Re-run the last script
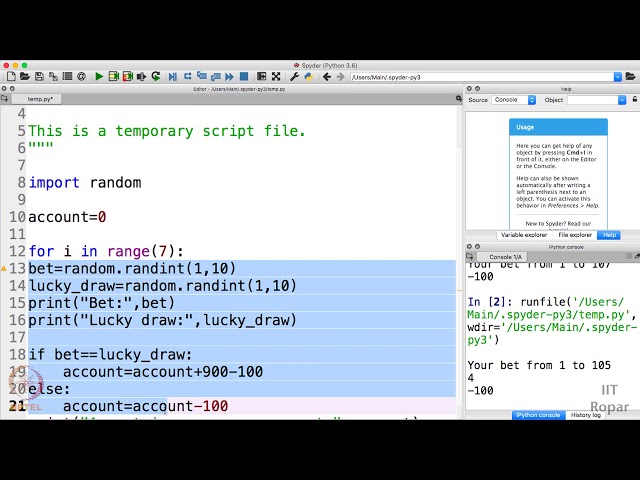The height and width of the screenshot is (480, 640). tap(156, 76)
